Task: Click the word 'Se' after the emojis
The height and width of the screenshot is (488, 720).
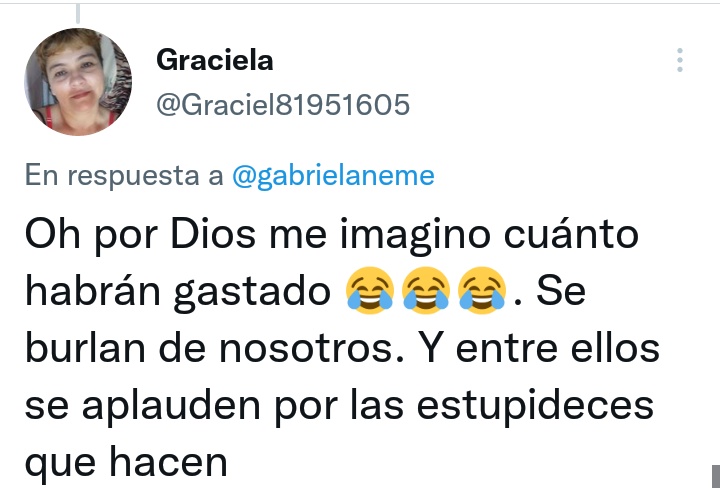Action: pos(561,292)
